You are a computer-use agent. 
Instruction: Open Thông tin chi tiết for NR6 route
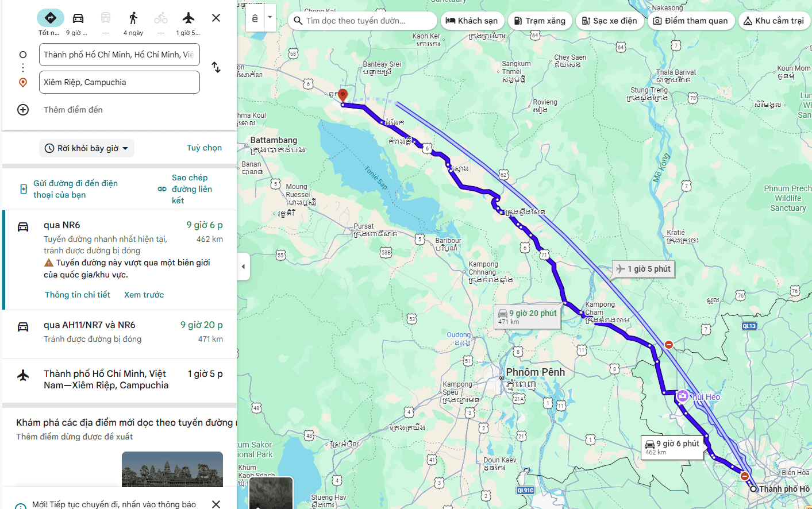point(78,295)
